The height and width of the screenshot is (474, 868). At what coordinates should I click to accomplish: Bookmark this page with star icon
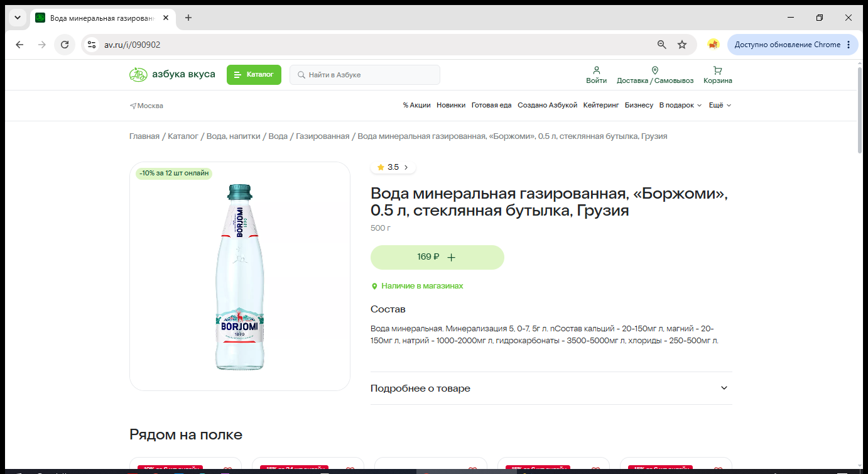pos(682,45)
